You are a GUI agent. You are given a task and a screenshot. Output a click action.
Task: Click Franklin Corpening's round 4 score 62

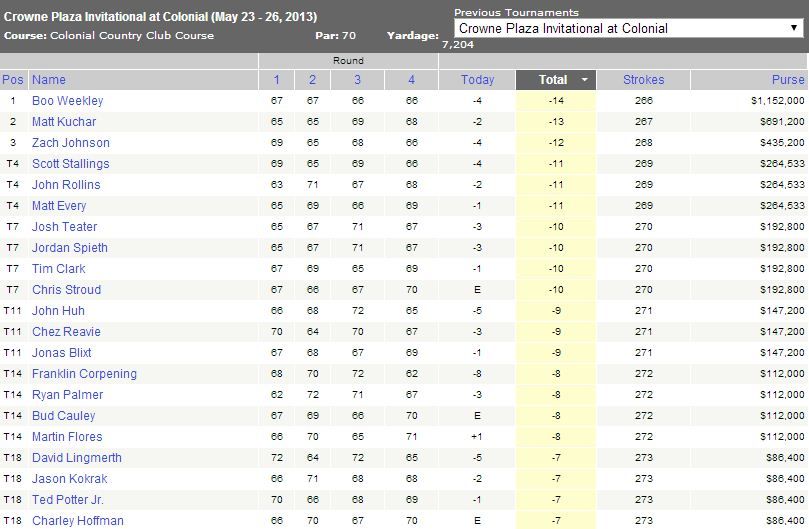point(412,374)
